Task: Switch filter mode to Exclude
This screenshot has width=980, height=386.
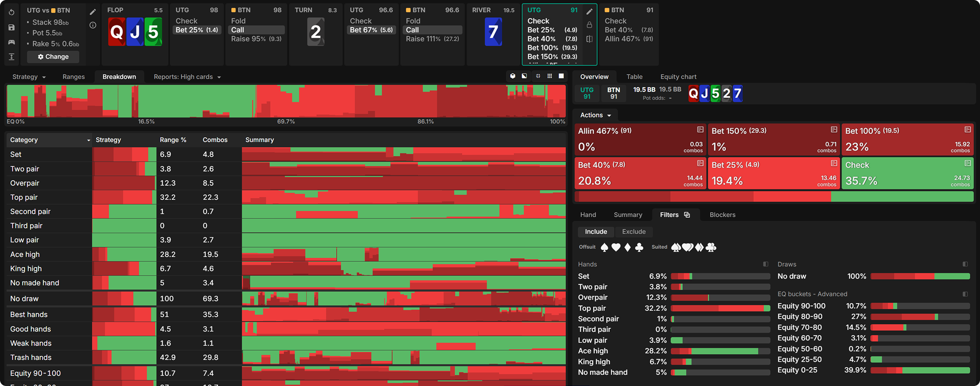Action: coord(633,232)
